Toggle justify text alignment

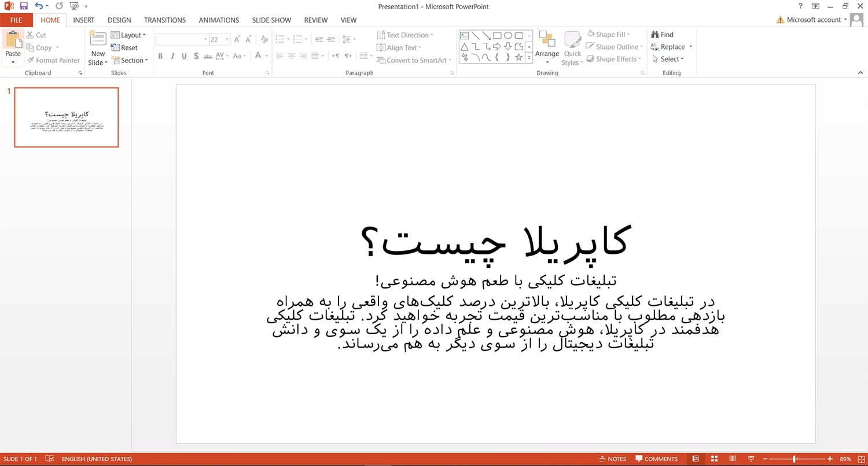pyautogui.click(x=316, y=56)
